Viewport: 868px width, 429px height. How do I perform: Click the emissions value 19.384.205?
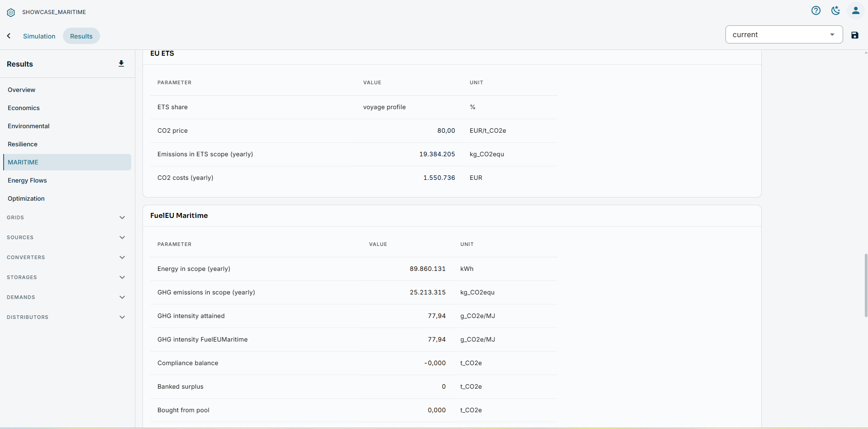[437, 154]
